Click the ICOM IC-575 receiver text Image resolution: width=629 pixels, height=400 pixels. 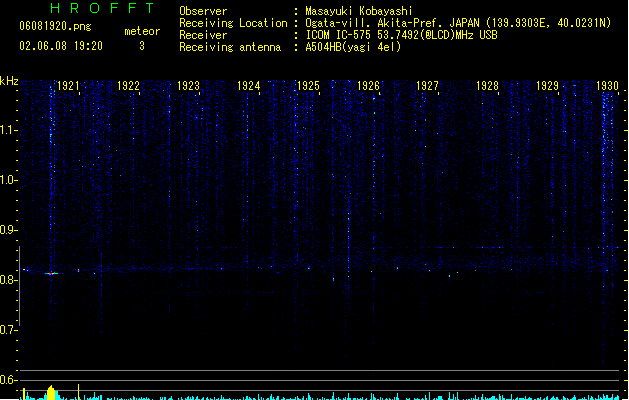pos(401,35)
